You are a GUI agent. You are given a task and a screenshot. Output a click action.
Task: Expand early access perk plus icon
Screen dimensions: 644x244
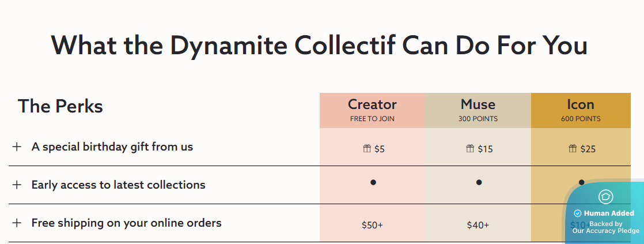point(17,185)
